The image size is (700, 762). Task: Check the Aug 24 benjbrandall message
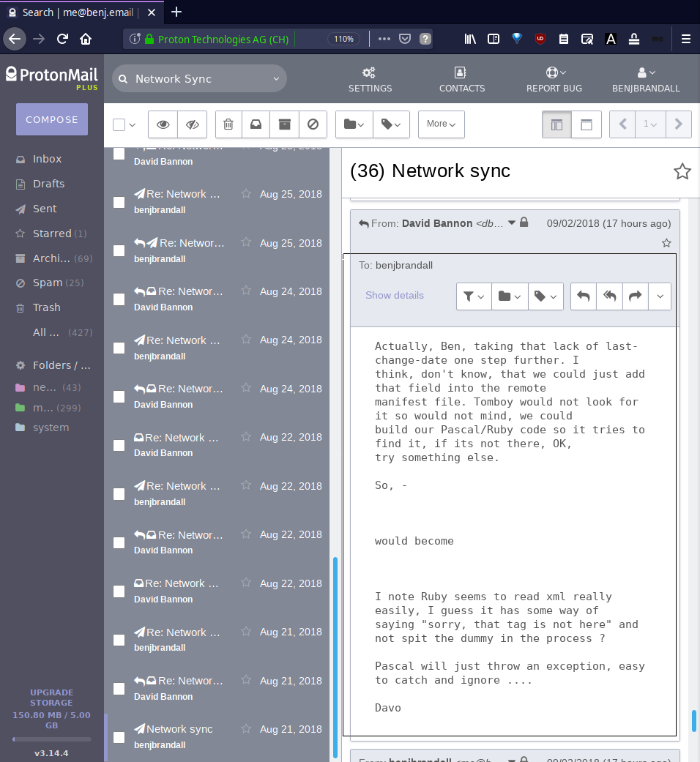pos(119,348)
